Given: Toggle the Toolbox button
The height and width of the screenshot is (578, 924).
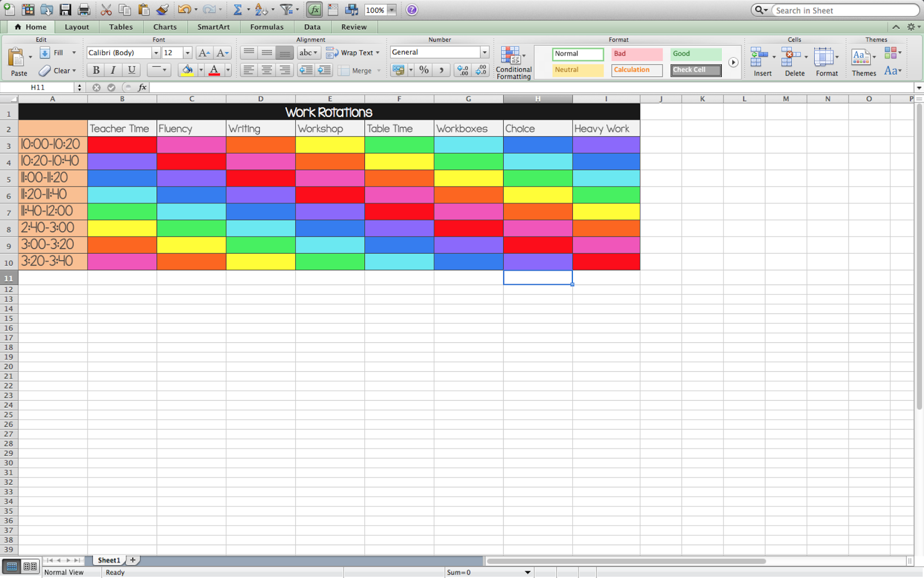Looking at the screenshot, I should tap(333, 10).
